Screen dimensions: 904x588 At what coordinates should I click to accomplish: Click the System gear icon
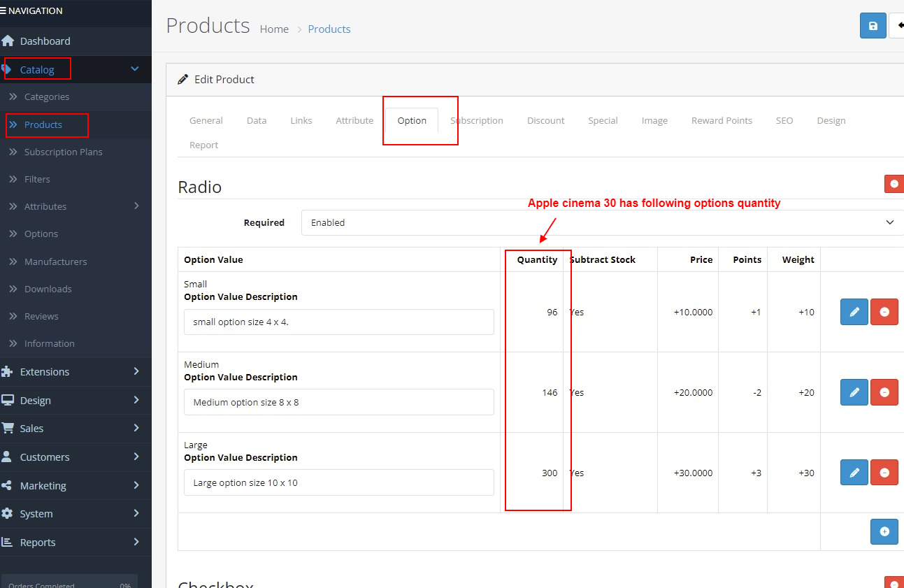7,513
